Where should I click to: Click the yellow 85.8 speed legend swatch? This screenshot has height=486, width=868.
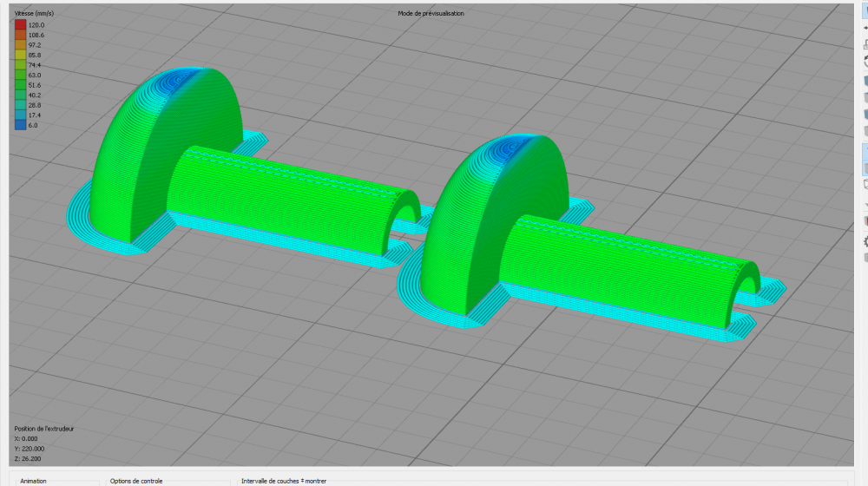tap(21, 55)
